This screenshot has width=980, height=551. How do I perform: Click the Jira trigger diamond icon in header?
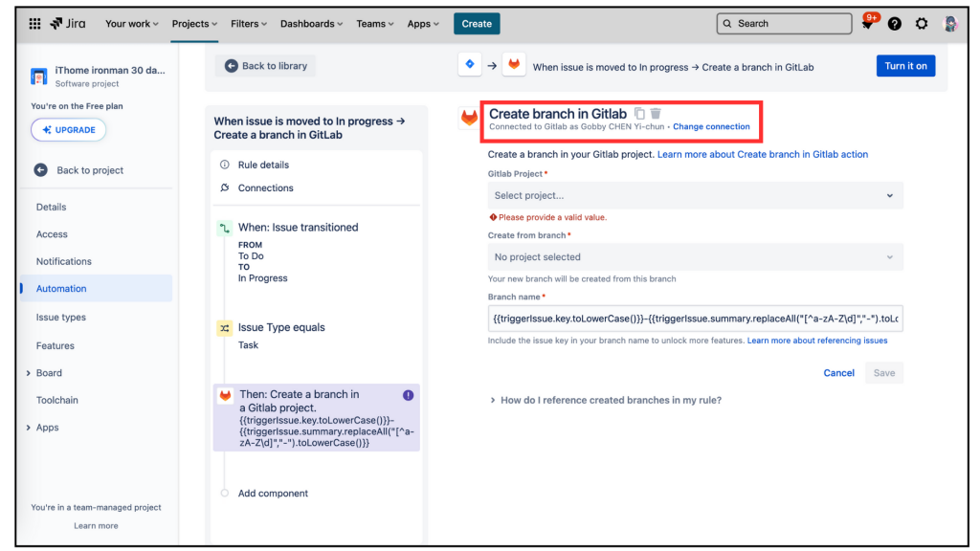click(x=470, y=64)
